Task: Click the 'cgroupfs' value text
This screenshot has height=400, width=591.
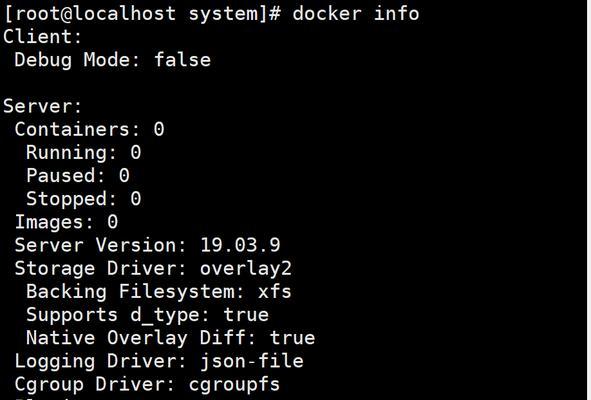Action: pyautogui.click(x=234, y=385)
